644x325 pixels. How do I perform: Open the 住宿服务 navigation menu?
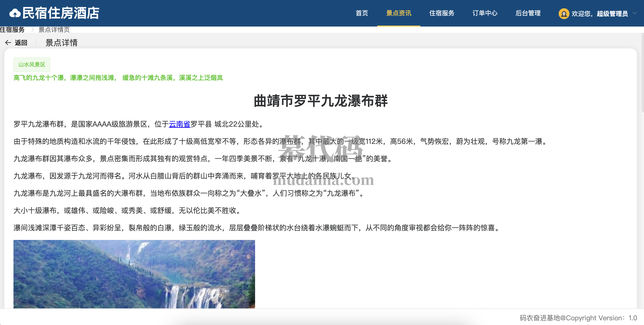pyautogui.click(x=442, y=13)
